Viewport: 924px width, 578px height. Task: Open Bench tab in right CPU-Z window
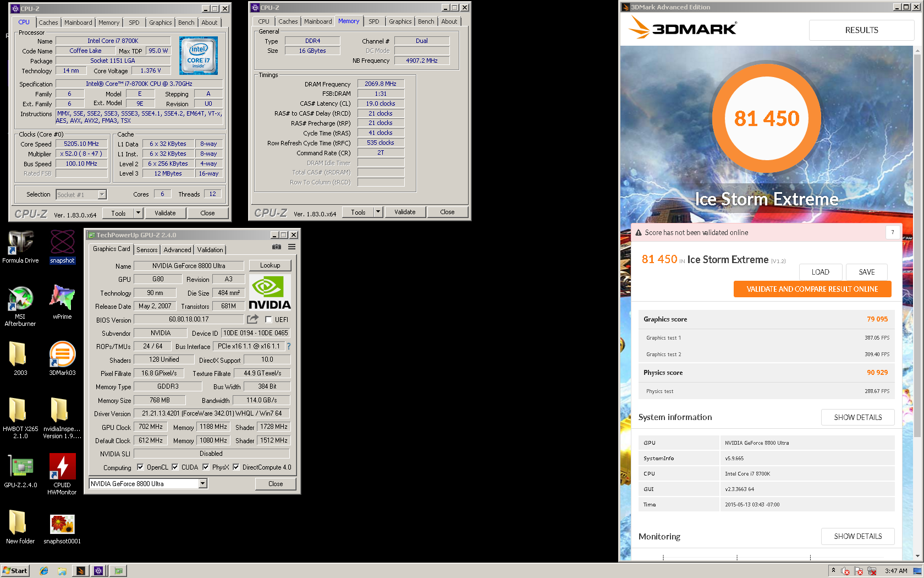[426, 21]
